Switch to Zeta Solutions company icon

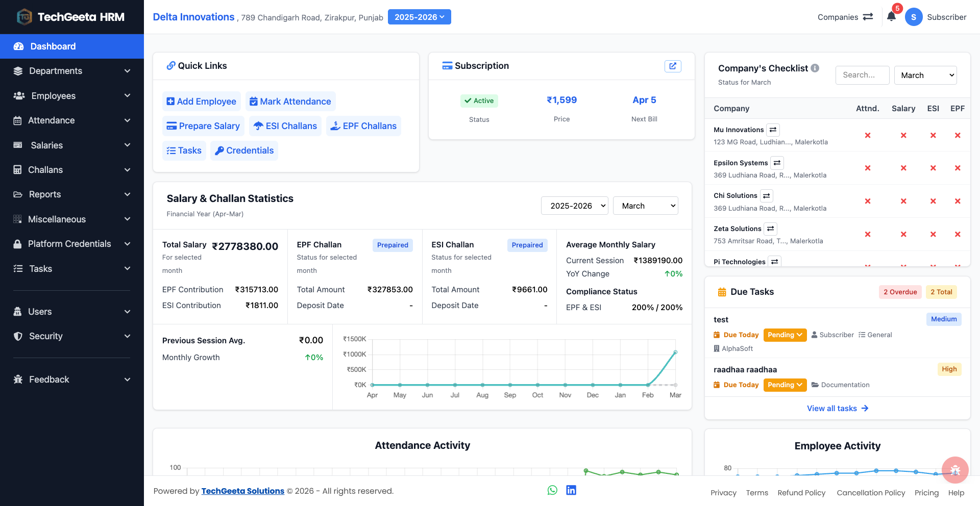pos(771,229)
